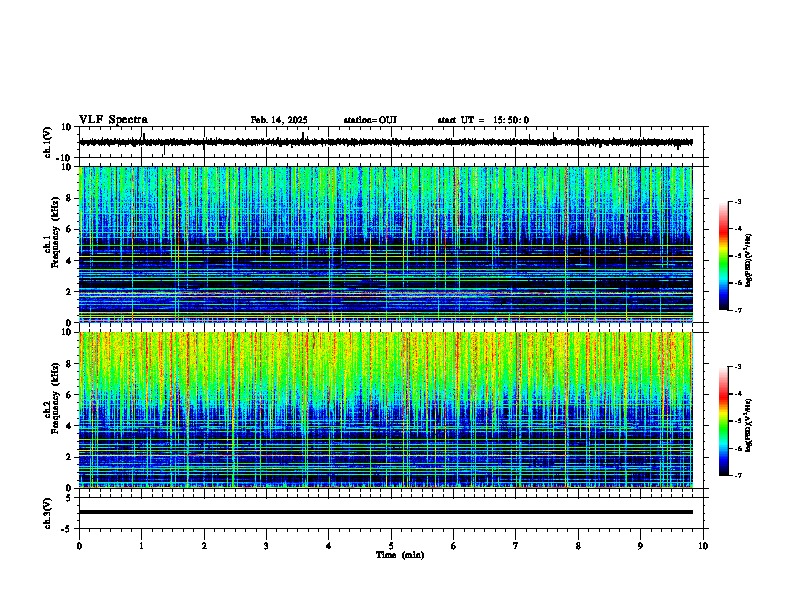Click the "9" tick label on the Time axis

pyautogui.click(x=640, y=545)
